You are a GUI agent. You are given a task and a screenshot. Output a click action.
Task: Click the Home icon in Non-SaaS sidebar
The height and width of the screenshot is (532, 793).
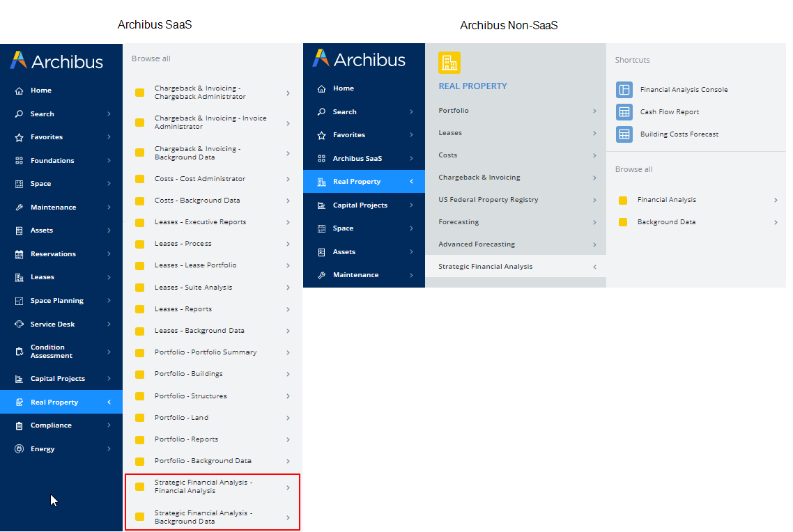coord(321,88)
